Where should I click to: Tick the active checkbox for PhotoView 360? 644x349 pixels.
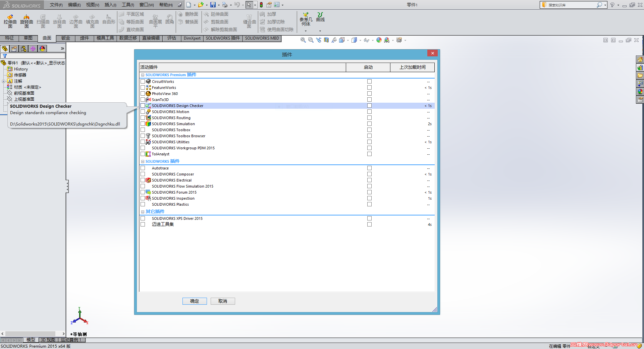(143, 94)
